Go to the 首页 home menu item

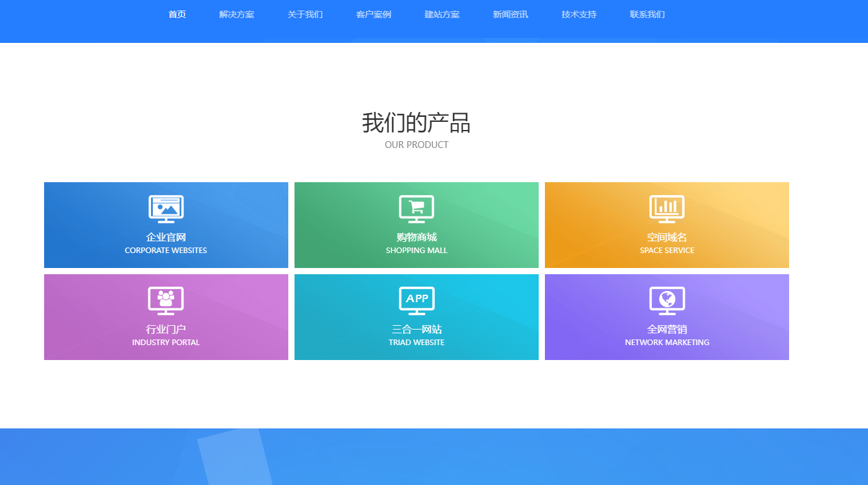coord(177,14)
